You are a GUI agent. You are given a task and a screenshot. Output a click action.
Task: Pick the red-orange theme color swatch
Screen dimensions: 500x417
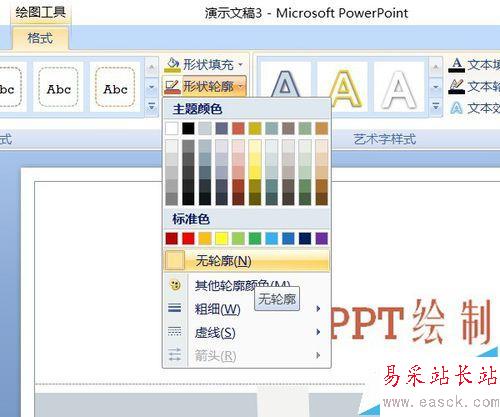tap(238, 128)
